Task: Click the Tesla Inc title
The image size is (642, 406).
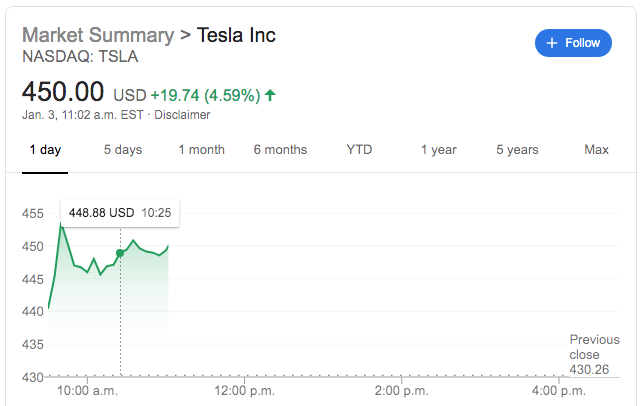Action: (236, 35)
